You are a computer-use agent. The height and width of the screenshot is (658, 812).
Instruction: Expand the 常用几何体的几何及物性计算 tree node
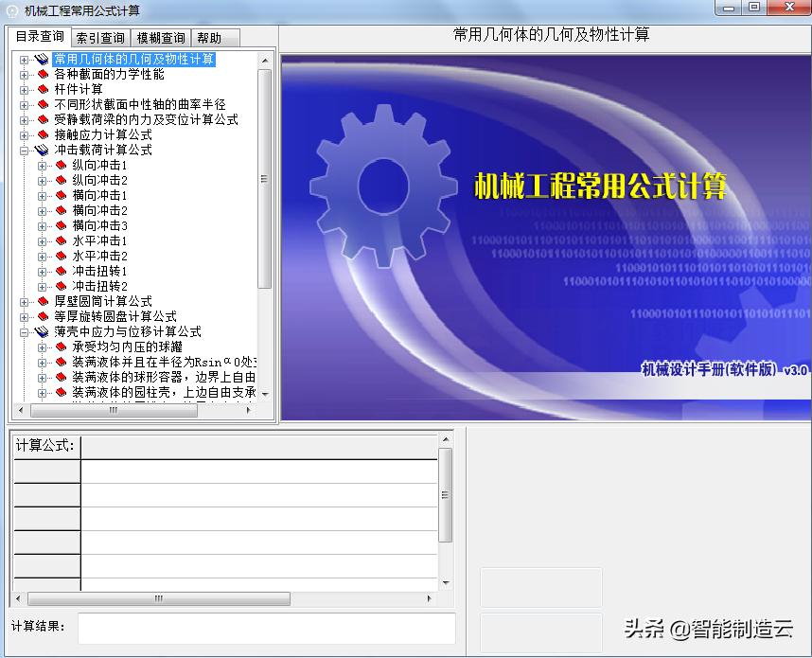(x=25, y=59)
